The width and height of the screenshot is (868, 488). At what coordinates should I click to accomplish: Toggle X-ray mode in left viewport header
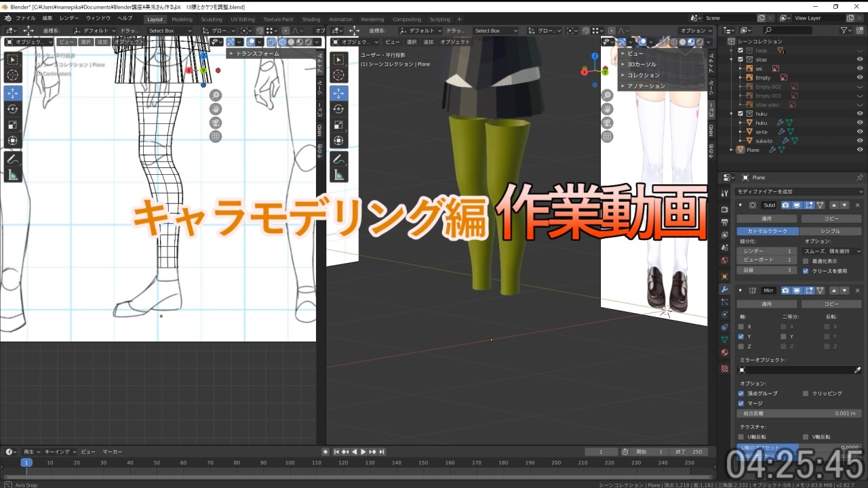[x=272, y=42]
